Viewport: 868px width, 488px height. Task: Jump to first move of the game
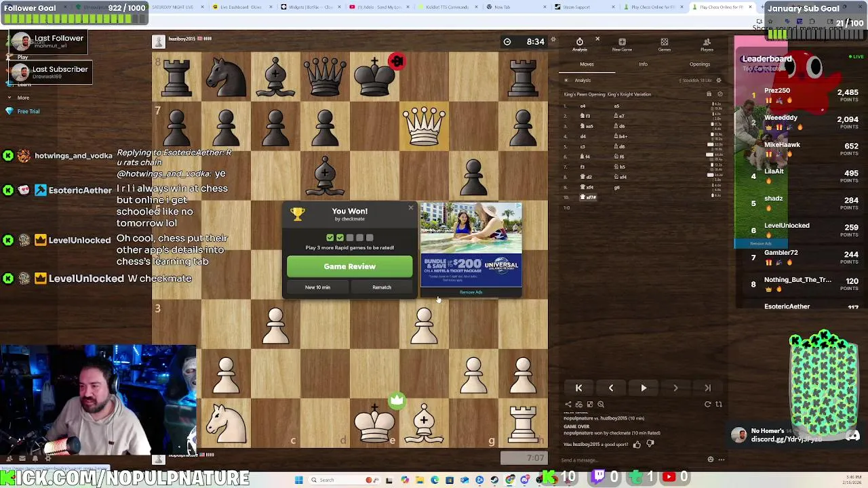[x=578, y=388]
